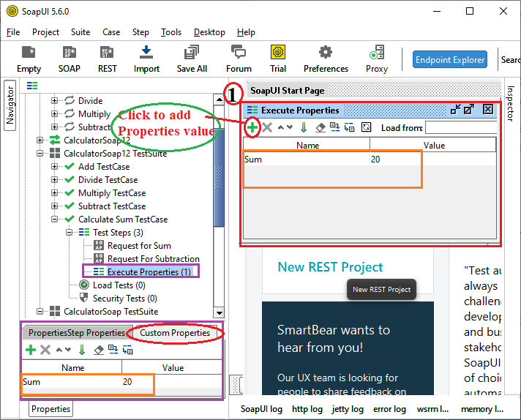This screenshot has width=521, height=420.
Task: Open the Suite menu
Action: [x=80, y=32]
